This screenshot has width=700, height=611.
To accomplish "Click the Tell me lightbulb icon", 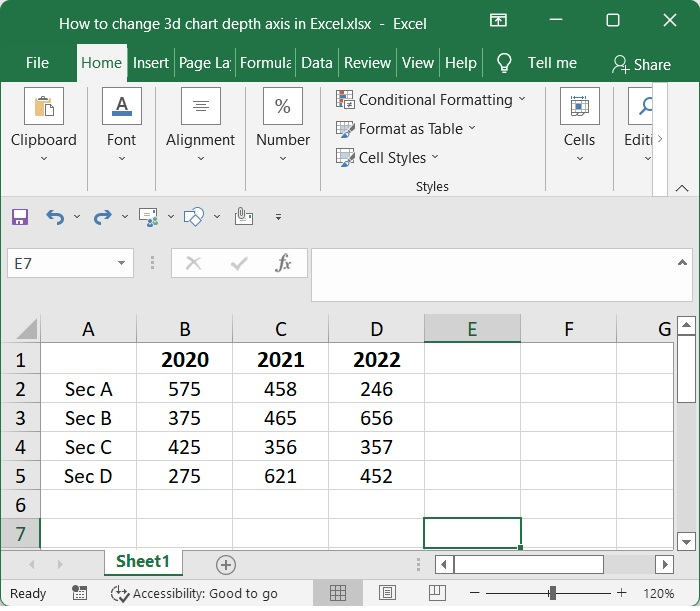I will tap(505, 62).
